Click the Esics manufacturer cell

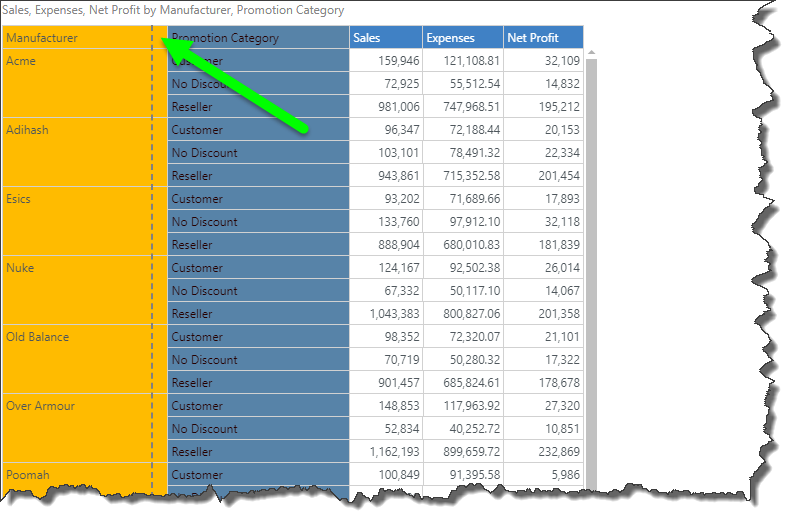tap(18, 199)
